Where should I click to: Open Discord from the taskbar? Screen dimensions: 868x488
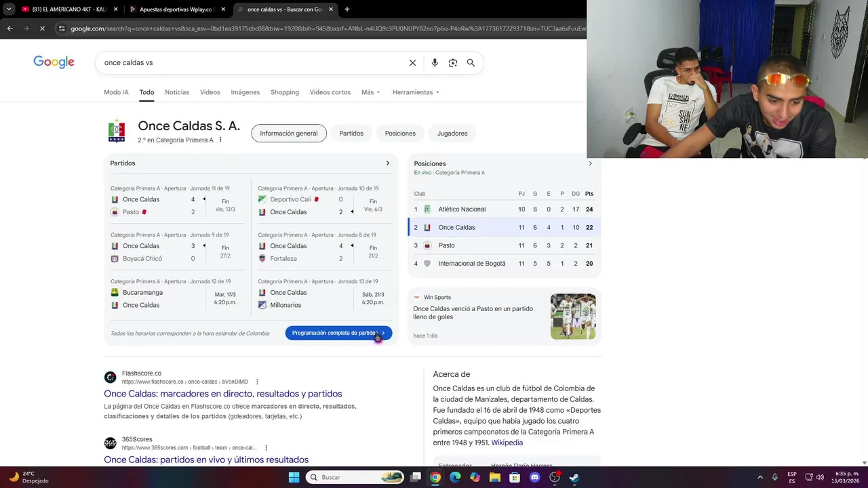(534, 477)
